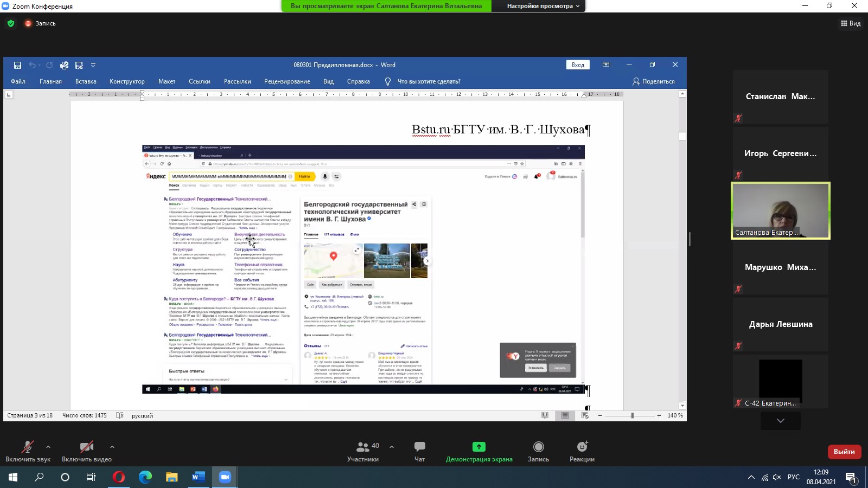Click 'Число слов: 1475' word count

pyautogui.click(x=85, y=415)
